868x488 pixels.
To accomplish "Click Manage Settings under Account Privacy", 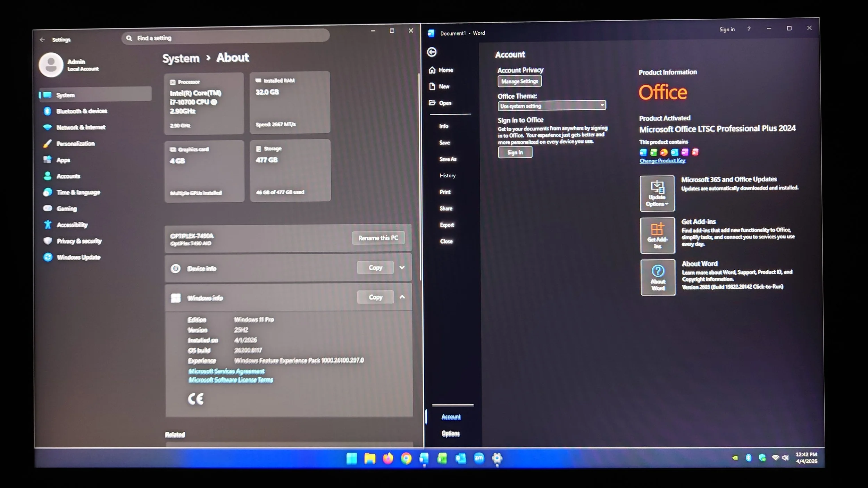I will coord(519,81).
